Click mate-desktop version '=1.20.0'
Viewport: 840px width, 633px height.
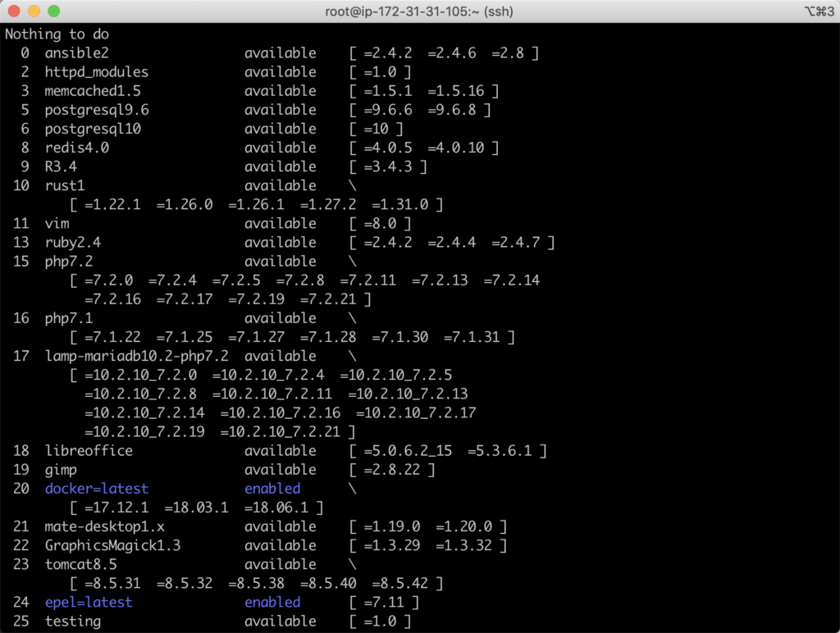click(x=464, y=526)
